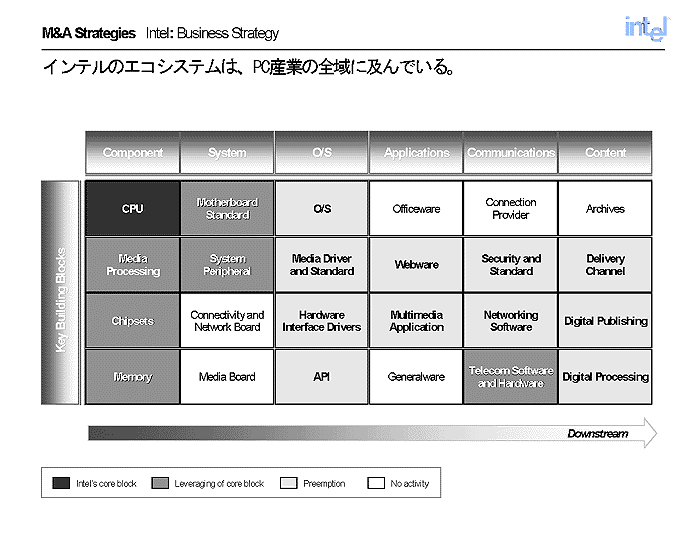Click the Downstream arrow label

click(598, 434)
